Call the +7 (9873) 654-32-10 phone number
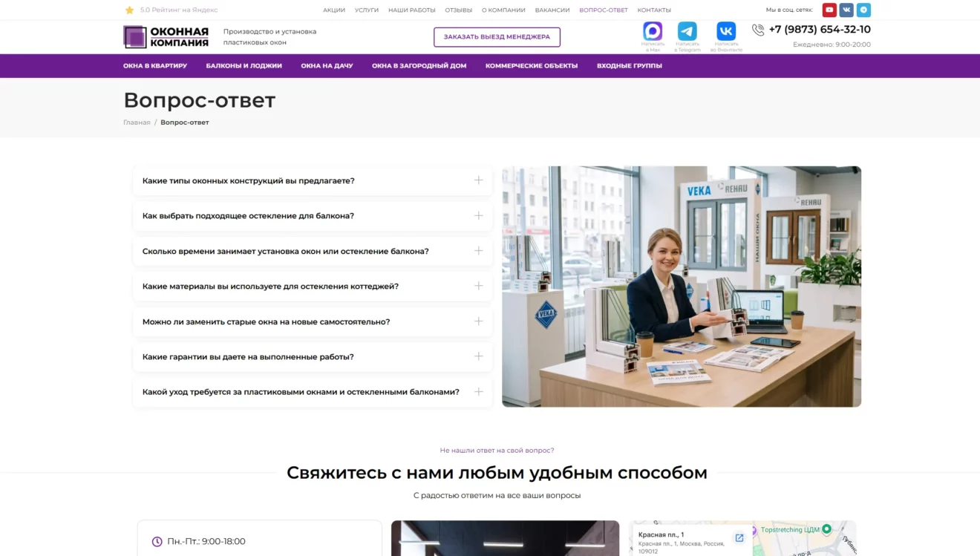The image size is (980, 556). point(820,30)
